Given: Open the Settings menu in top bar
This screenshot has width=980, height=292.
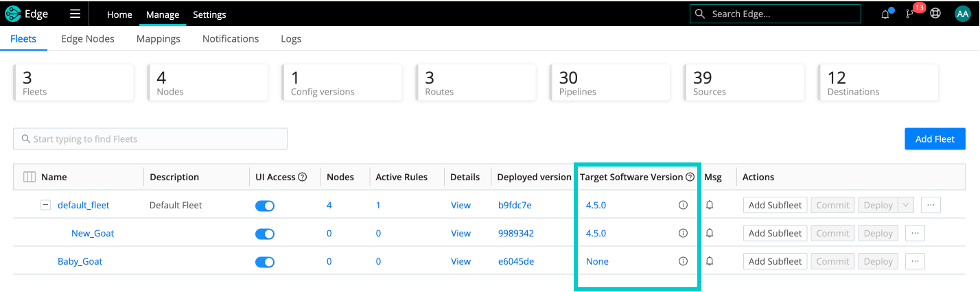Looking at the screenshot, I should pos(209,14).
